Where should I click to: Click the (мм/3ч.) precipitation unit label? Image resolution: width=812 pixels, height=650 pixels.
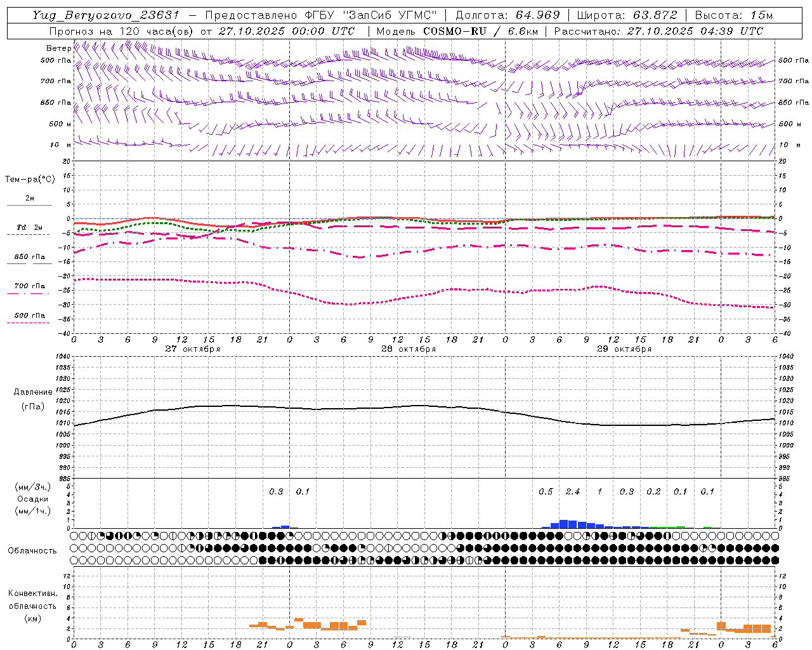coord(33,487)
